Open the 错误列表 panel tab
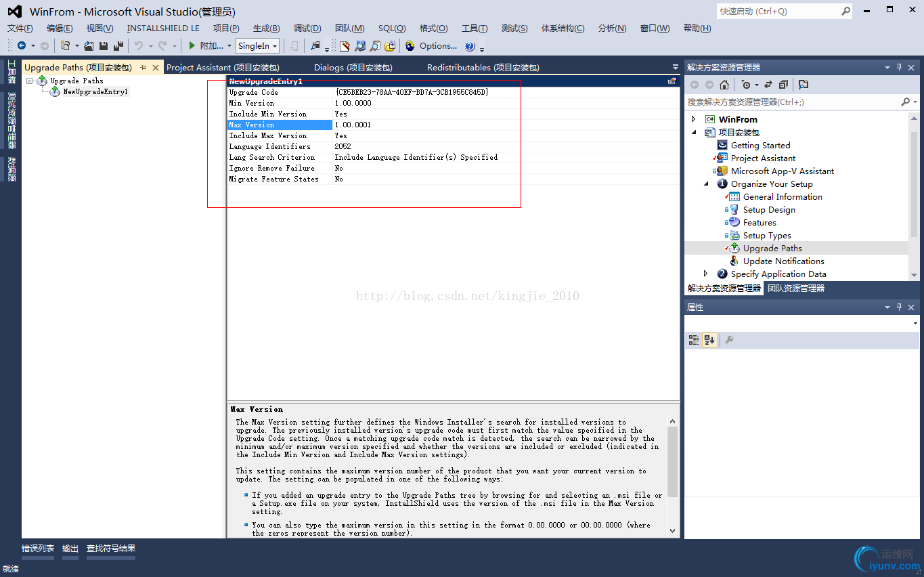 pos(38,549)
